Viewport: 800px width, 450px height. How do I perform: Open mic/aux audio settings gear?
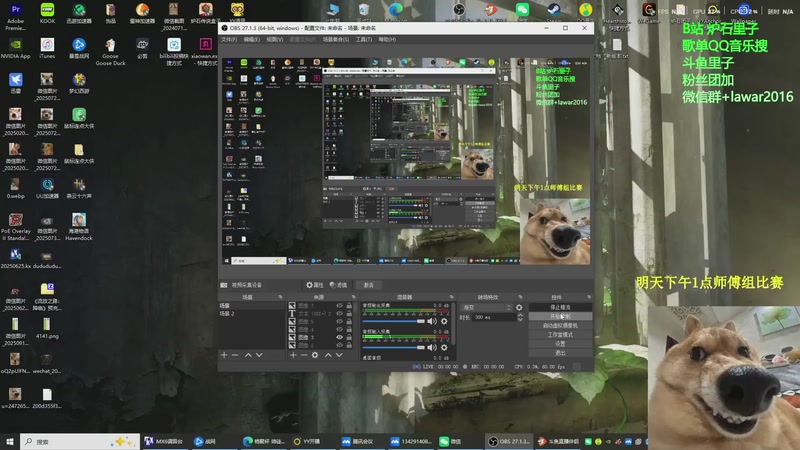point(444,347)
